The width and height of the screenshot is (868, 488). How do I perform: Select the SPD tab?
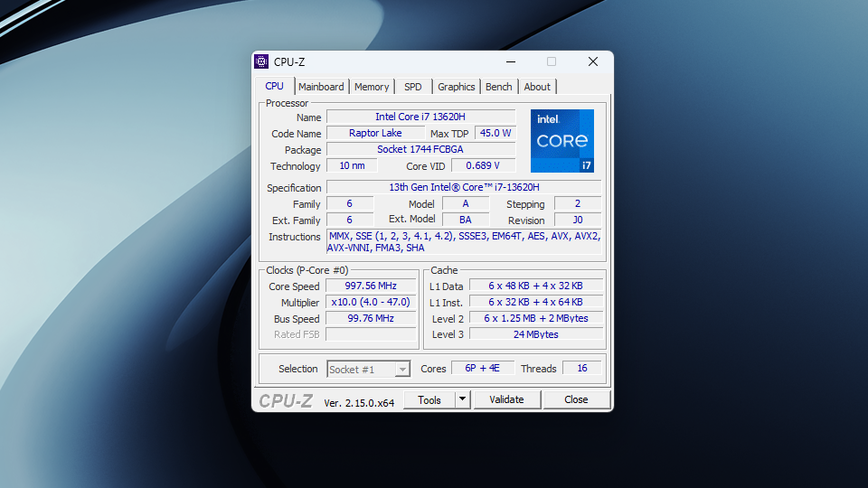click(413, 87)
